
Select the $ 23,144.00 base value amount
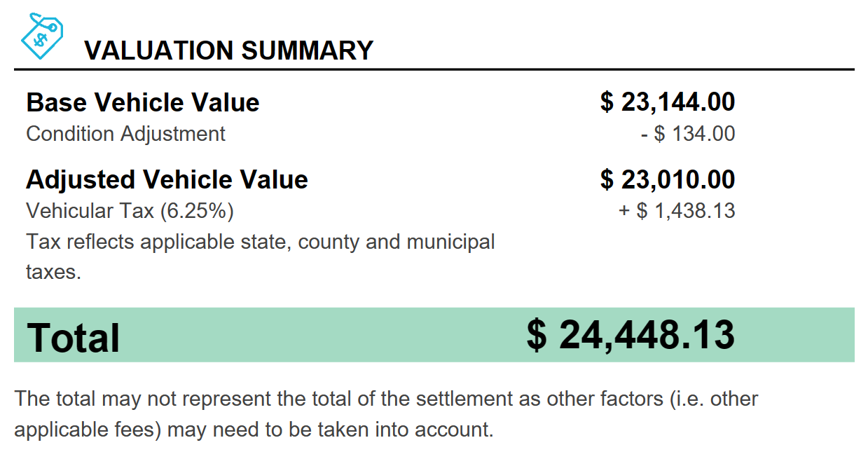[668, 102]
